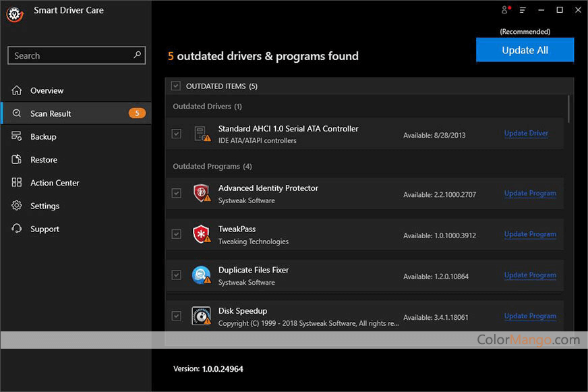Click 'Available: 8/28/2013' for AHCI controller

click(x=434, y=136)
